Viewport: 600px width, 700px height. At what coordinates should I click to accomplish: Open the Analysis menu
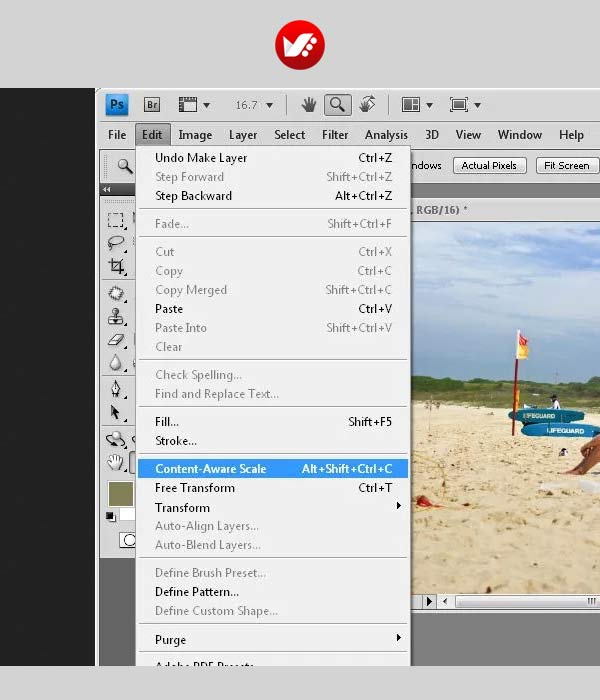tap(386, 135)
